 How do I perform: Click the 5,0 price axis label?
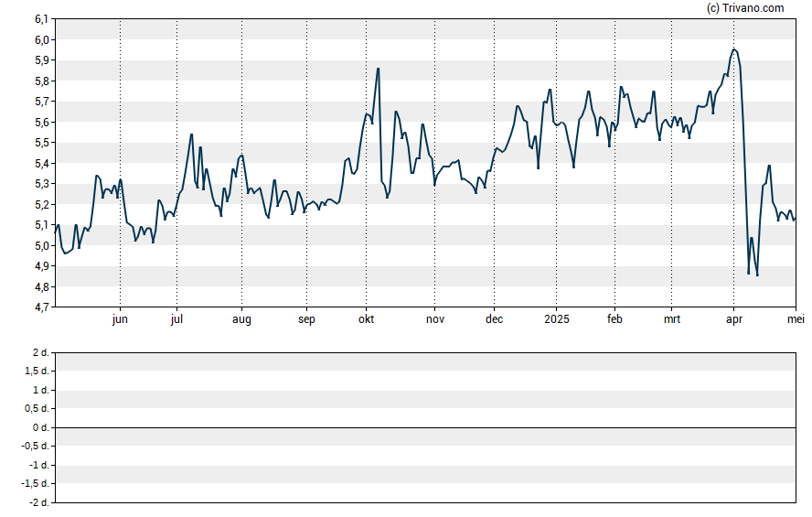[x=41, y=245]
